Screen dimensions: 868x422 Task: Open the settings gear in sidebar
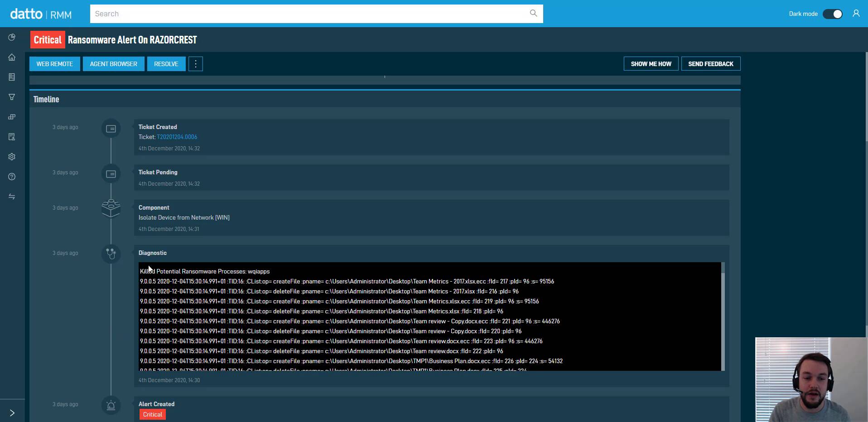(12, 157)
